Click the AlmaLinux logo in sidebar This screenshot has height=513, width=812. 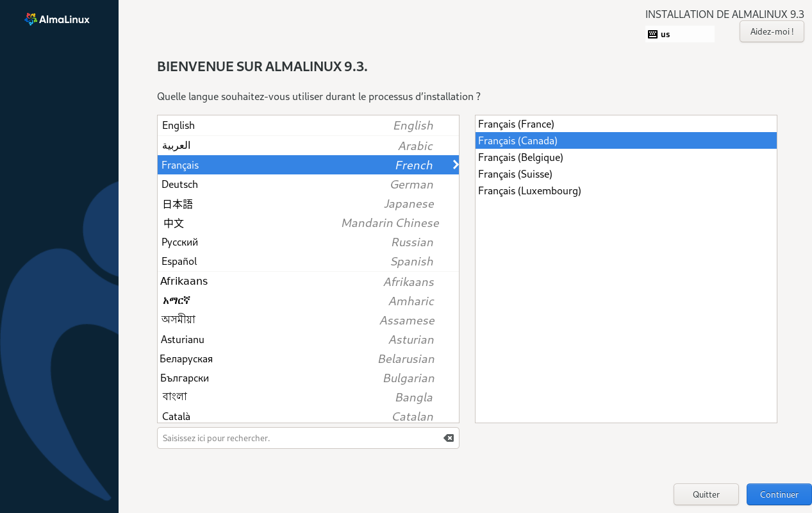pos(57,19)
